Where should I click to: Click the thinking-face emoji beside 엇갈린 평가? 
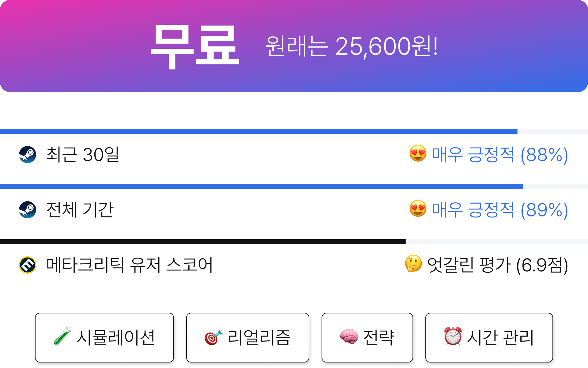[x=413, y=264]
